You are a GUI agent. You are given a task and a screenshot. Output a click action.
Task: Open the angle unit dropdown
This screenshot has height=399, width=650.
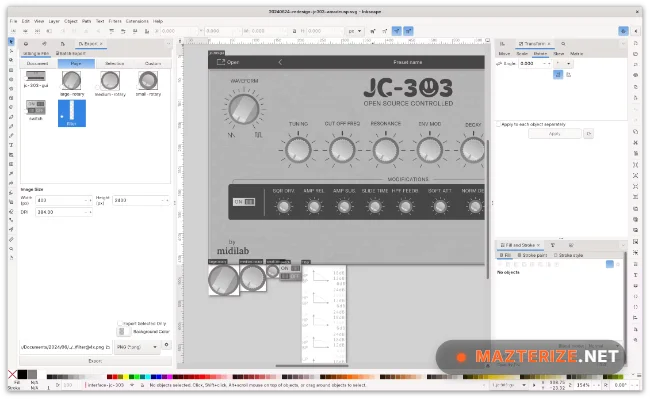click(x=563, y=63)
